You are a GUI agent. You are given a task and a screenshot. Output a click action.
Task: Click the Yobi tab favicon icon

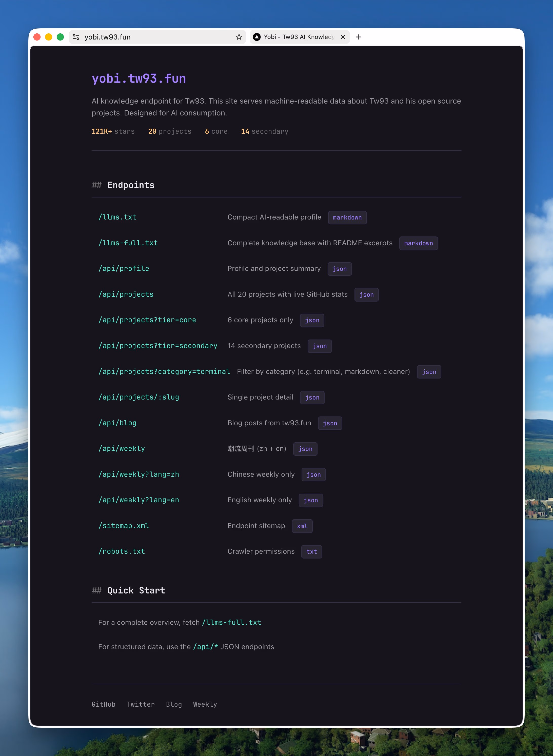[257, 37]
